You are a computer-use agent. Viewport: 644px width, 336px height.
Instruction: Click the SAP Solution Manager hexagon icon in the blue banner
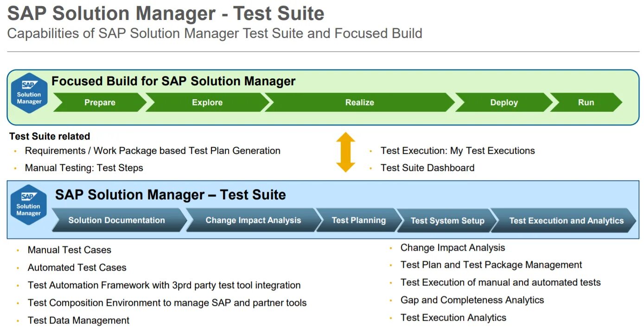tap(29, 205)
